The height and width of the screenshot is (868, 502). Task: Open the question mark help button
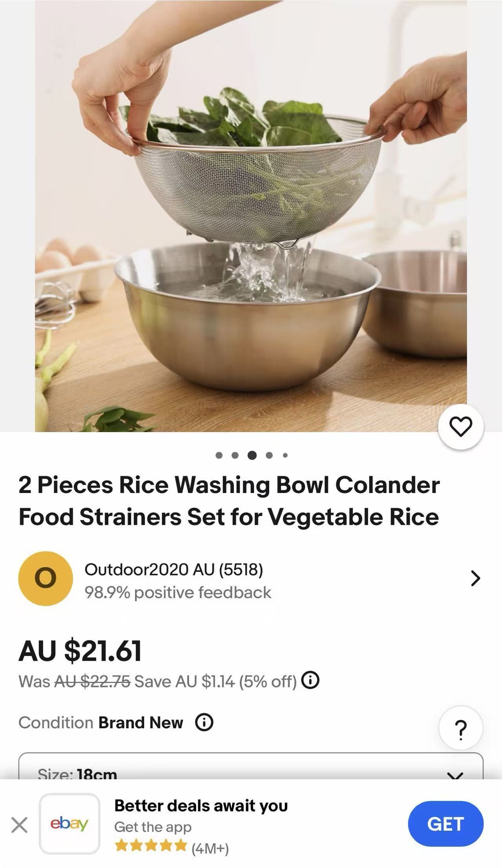[460, 730]
